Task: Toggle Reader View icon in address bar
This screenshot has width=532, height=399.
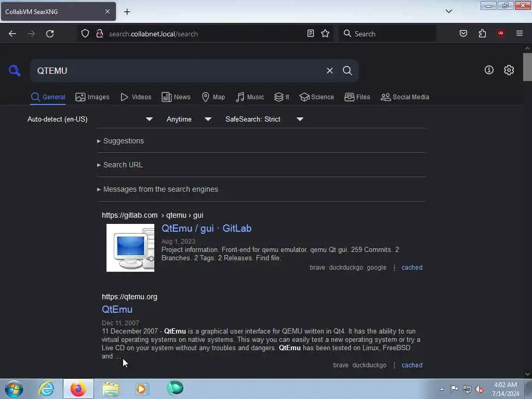Action: point(311,33)
